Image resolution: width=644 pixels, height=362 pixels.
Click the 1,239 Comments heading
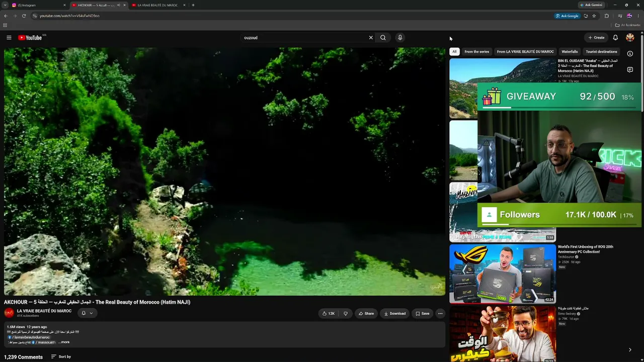point(23,357)
